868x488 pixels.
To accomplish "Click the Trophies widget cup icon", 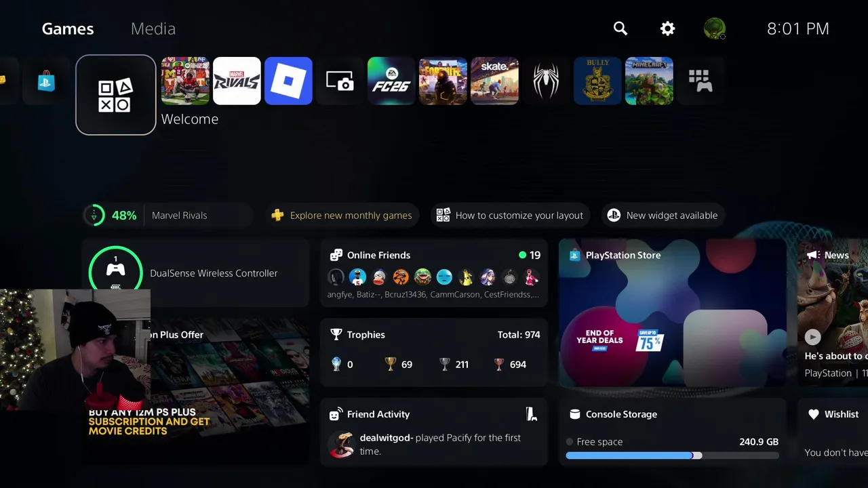I will tap(336, 335).
